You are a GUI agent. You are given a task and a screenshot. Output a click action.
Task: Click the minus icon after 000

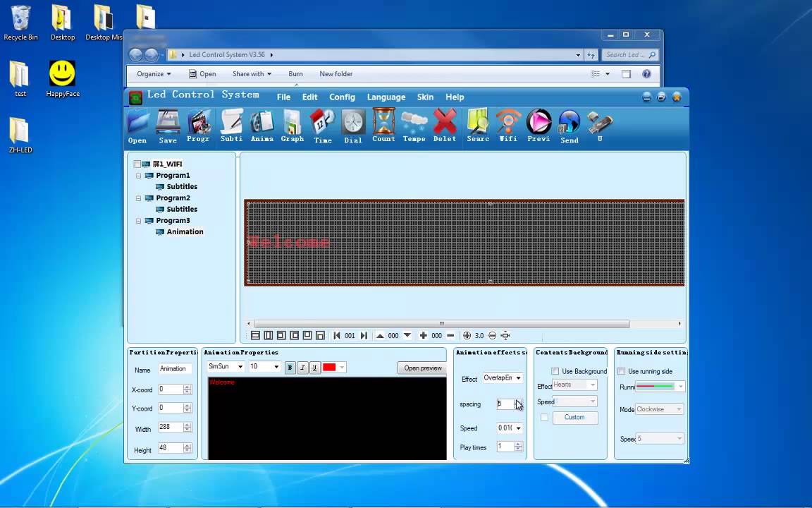tap(450, 335)
